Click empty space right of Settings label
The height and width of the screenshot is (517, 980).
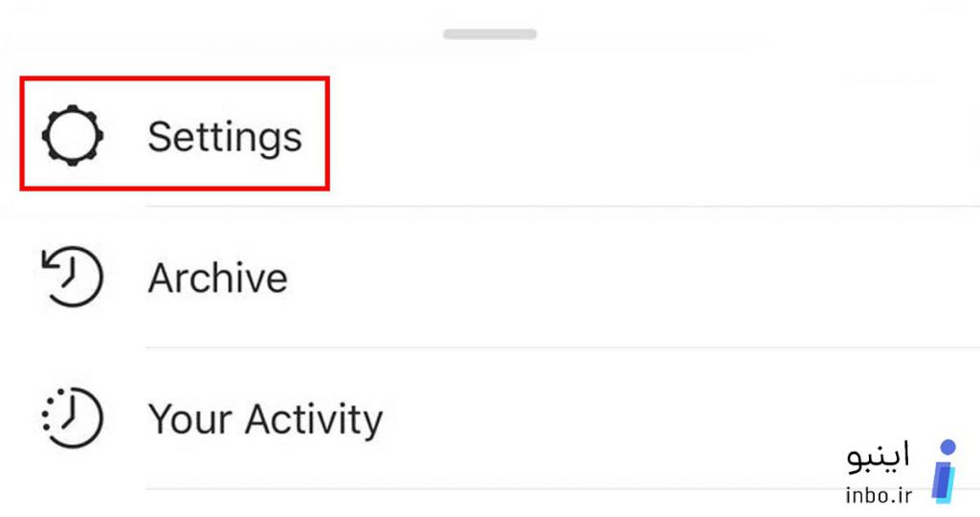[x=644, y=136]
